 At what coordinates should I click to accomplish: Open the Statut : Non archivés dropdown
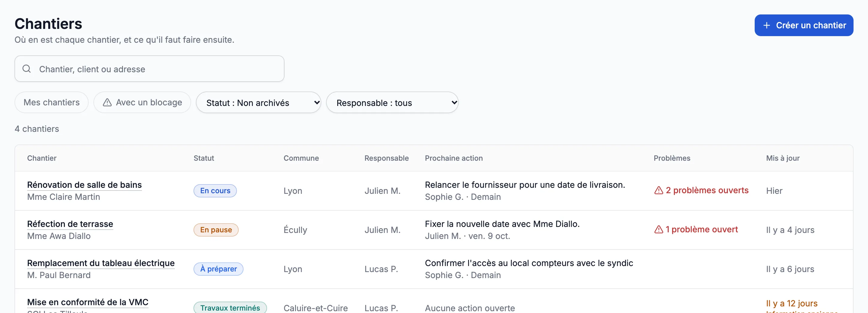(259, 102)
